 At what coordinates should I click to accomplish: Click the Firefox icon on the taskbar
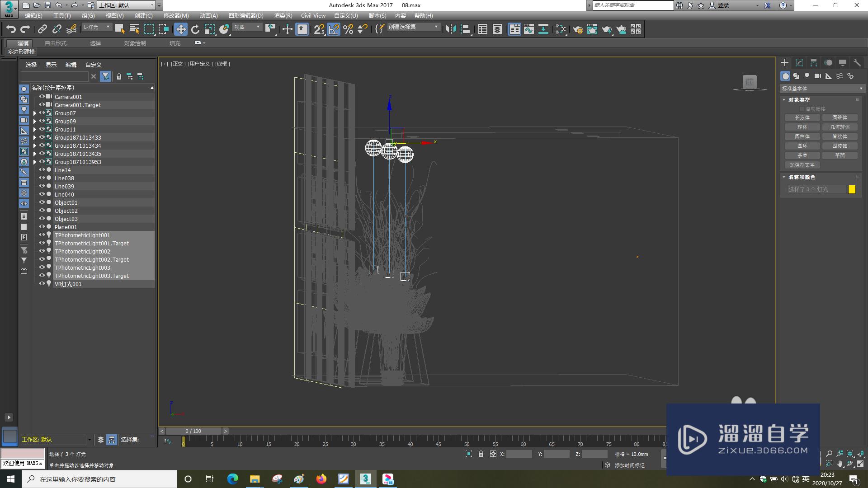[321, 479]
